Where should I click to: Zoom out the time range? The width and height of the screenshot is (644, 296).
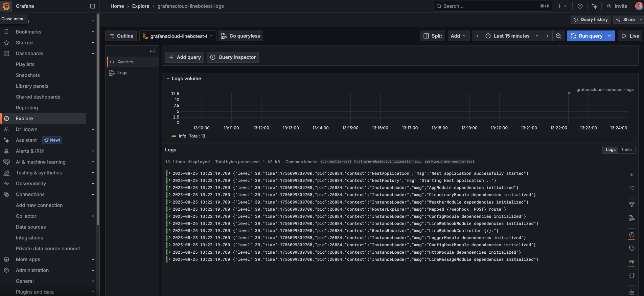(x=558, y=36)
